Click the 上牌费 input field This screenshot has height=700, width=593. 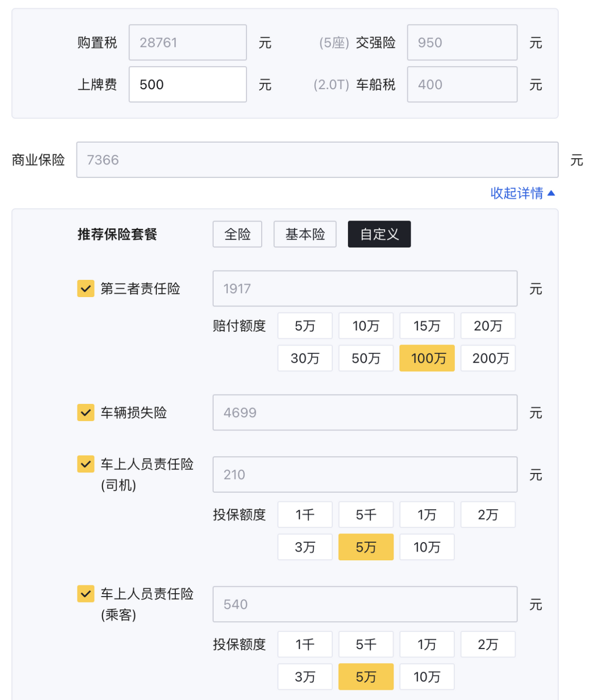pos(188,85)
